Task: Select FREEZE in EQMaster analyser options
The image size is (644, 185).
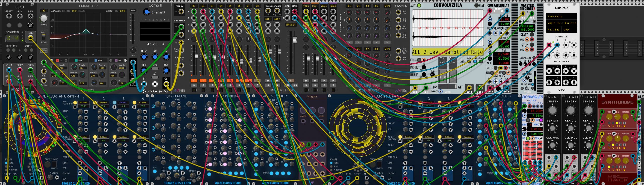Action: coord(82,11)
